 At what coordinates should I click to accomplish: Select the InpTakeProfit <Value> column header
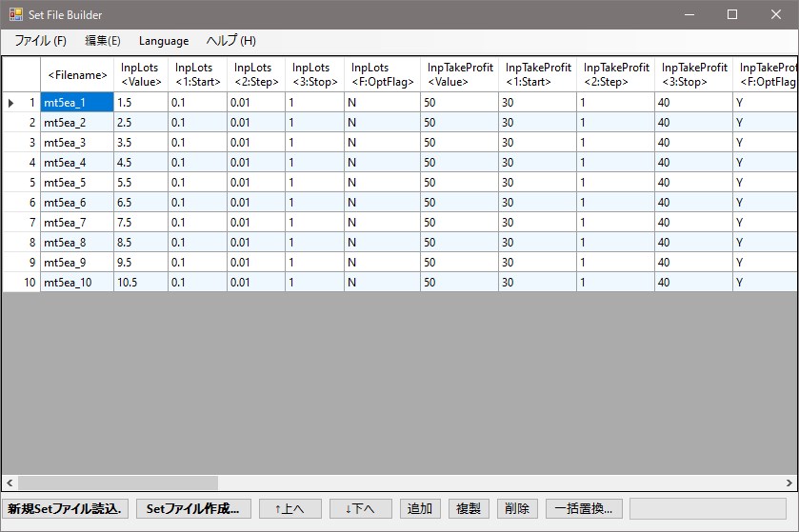coord(459,75)
